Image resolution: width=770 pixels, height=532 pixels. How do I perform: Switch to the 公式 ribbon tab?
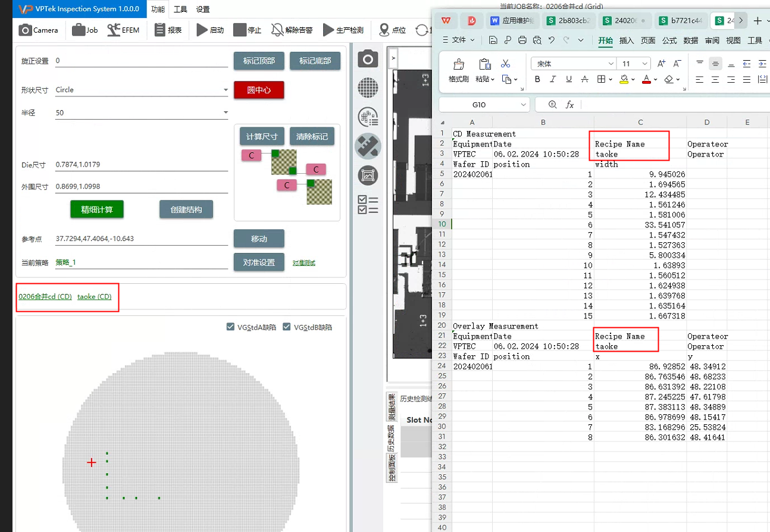point(669,40)
